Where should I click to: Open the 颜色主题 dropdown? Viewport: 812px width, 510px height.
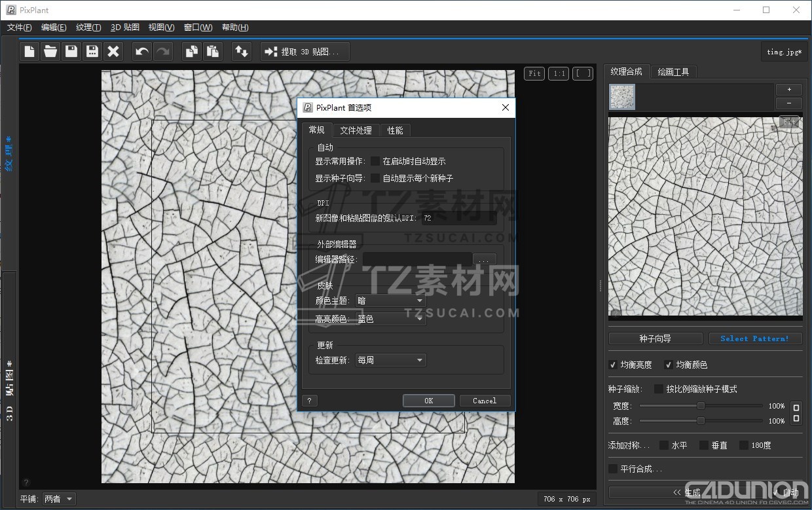pos(390,301)
